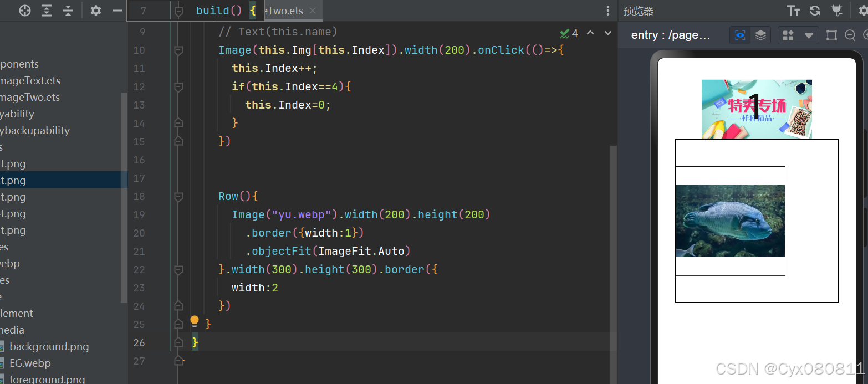Go to previous highlighted problem arrow
The height and width of the screenshot is (384, 868).
(590, 33)
